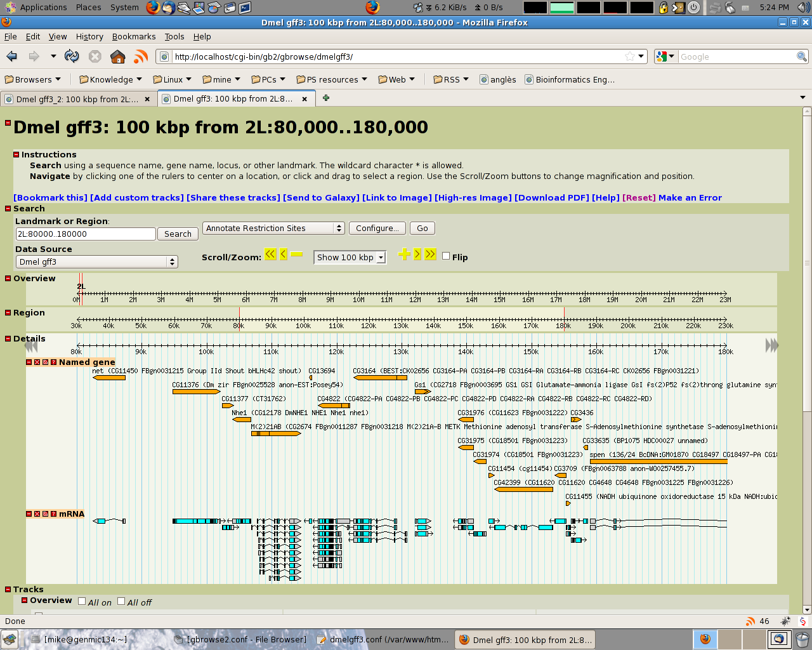Open the Tools menu
Viewport: 812px width, 650px height.
tap(174, 37)
